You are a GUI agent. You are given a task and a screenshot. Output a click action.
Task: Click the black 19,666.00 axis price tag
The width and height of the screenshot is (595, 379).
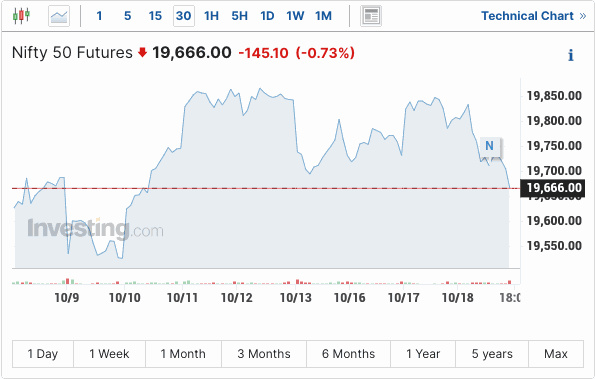pyautogui.click(x=553, y=188)
